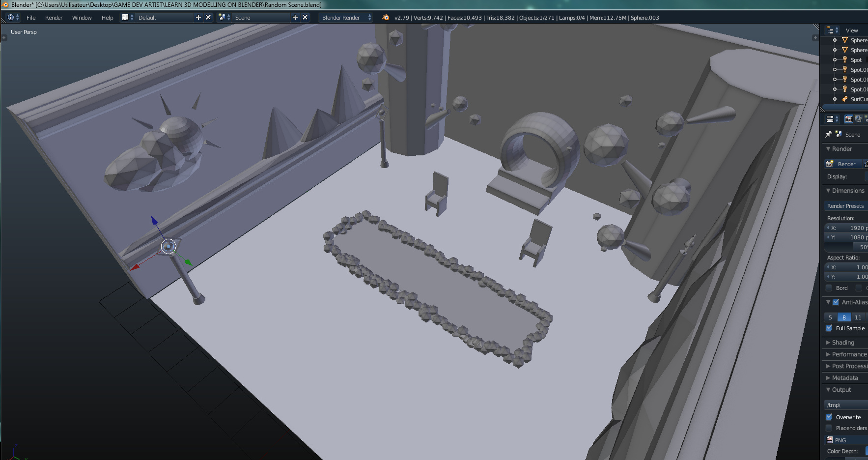Collapse the Anti-Aliasing panel triangle
This screenshot has width=868, height=460.
point(828,302)
